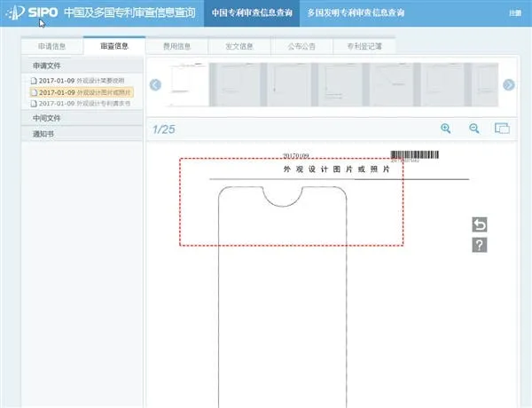
Task: Switch to the 费用信息 tab
Action: pos(176,46)
